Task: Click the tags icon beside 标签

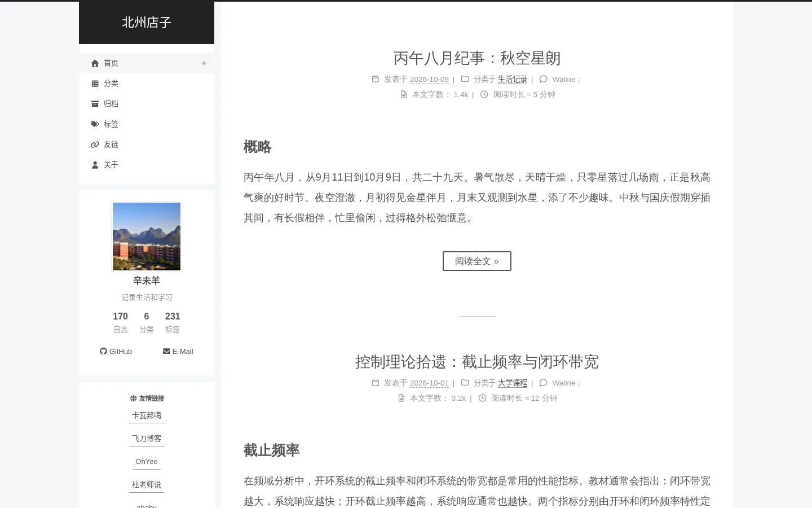Action: point(95,124)
